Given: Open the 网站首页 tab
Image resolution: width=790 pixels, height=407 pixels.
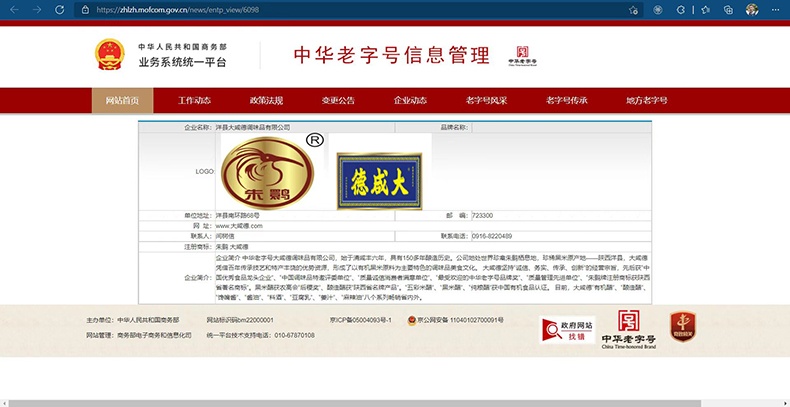Looking at the screenshot, I should [x=122, y=100].
